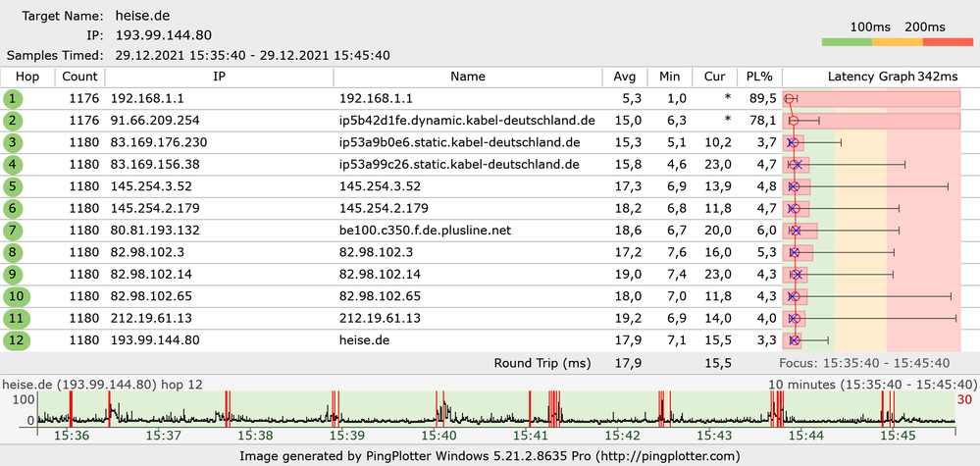Click the PL% column header
Screen dimensions: 980x466
click(759, 77)
